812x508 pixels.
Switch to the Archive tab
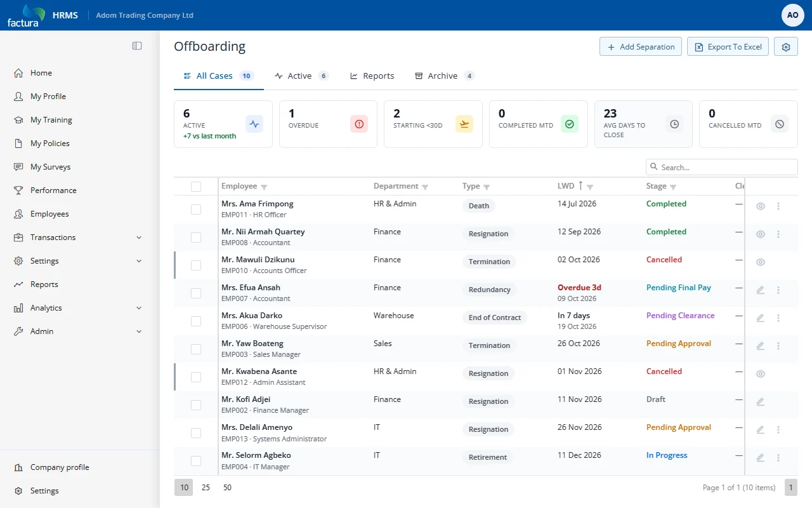444,76
